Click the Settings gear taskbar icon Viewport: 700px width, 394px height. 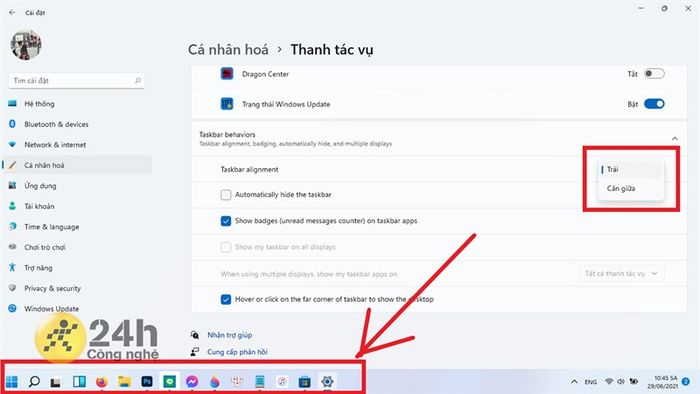(327, 382)
